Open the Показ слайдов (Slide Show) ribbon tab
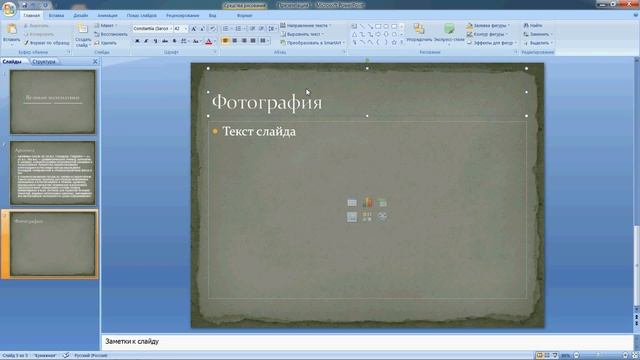Screen dimensions: 640x360 (x=142, y=16)
